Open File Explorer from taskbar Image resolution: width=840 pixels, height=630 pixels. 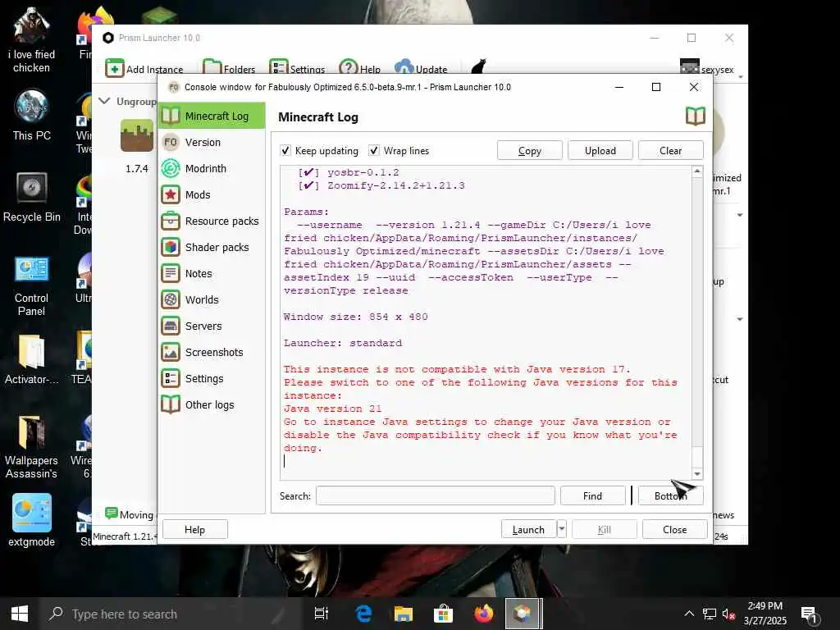tap(404, 614)
